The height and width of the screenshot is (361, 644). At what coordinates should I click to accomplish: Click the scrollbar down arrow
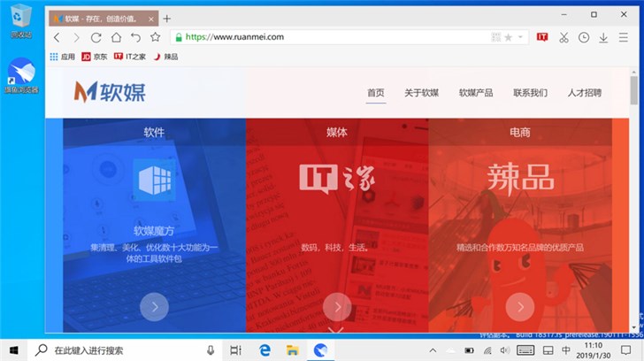pyautogui.click(x=634, y=327)
